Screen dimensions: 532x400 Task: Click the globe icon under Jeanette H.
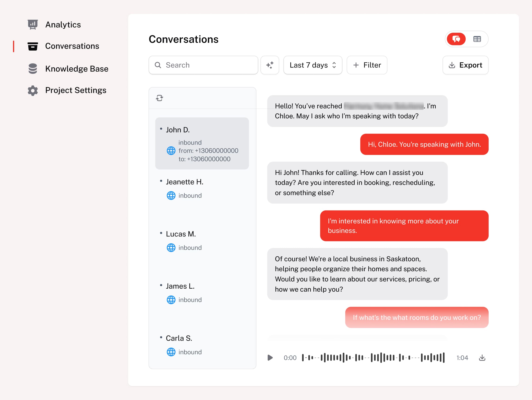pos(171,195)
